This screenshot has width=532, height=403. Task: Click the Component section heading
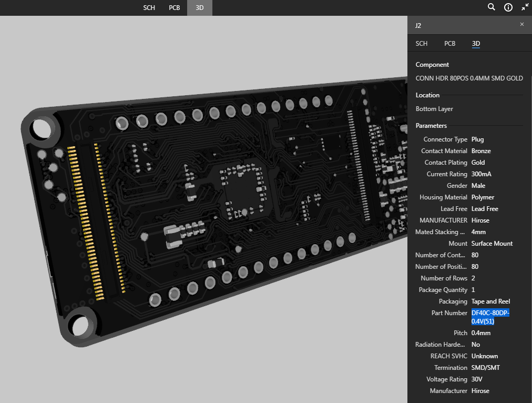(x=432, y=65)
